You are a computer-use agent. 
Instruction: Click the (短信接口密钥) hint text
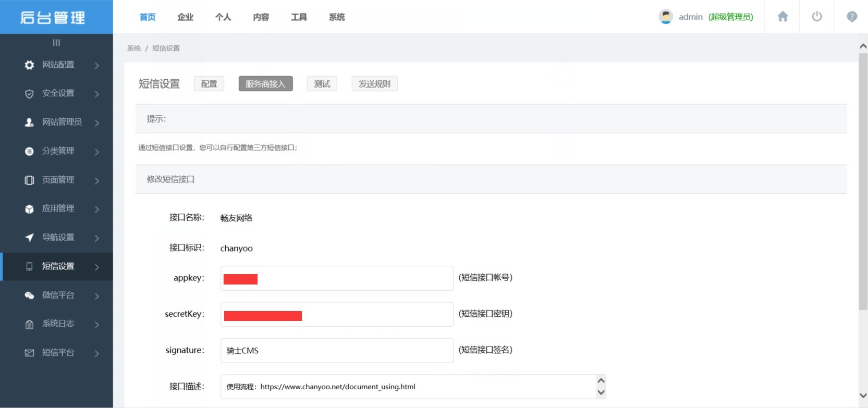click(x=485, y=314)
